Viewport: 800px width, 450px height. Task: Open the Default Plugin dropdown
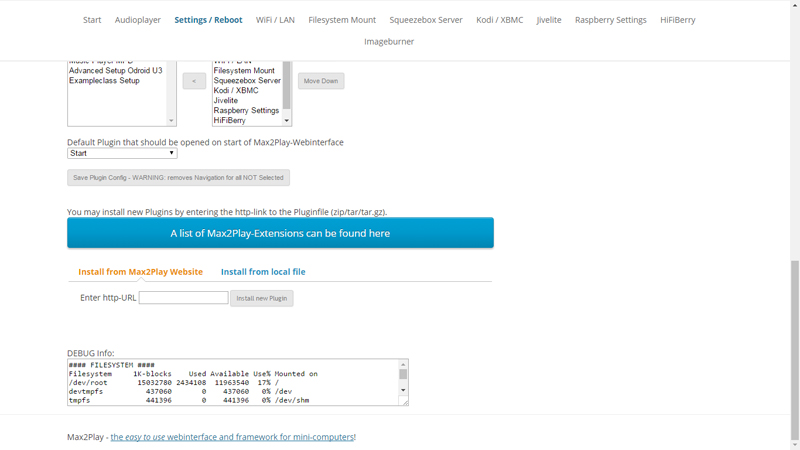[x=122, y=153]
